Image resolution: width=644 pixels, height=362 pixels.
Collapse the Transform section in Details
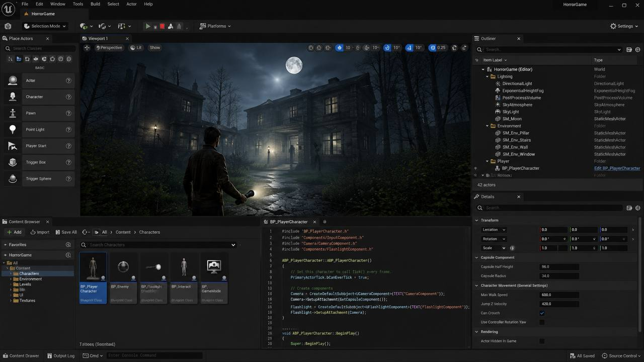click(x=477, y=220)
